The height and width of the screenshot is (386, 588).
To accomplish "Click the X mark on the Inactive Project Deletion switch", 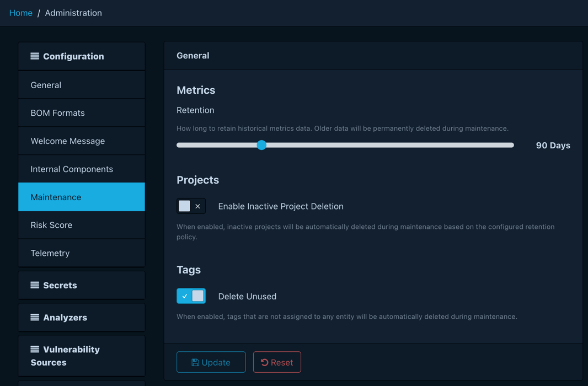I will [197, 206].
